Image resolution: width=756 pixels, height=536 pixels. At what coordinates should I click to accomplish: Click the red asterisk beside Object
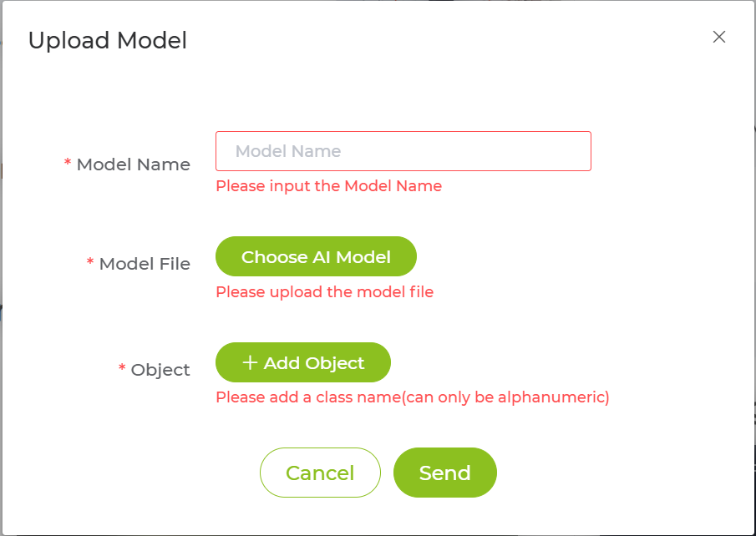point(122,368)
